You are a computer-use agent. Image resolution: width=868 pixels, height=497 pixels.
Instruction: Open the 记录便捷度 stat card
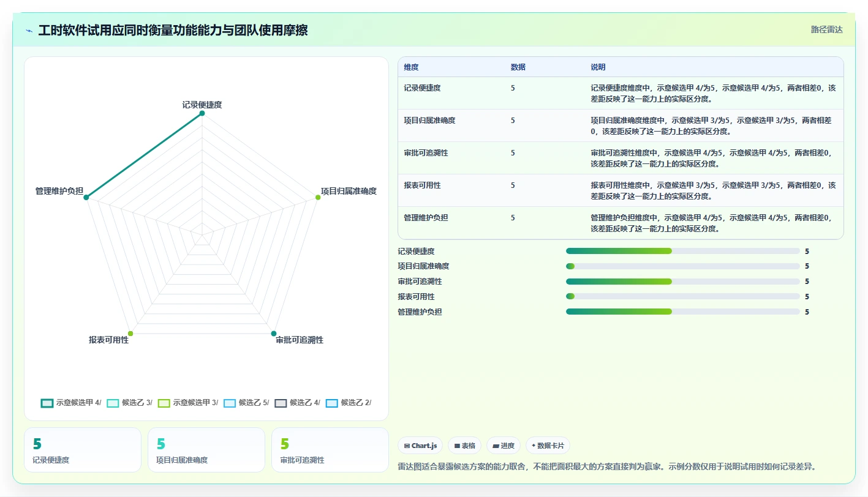[x=83, y=450]
